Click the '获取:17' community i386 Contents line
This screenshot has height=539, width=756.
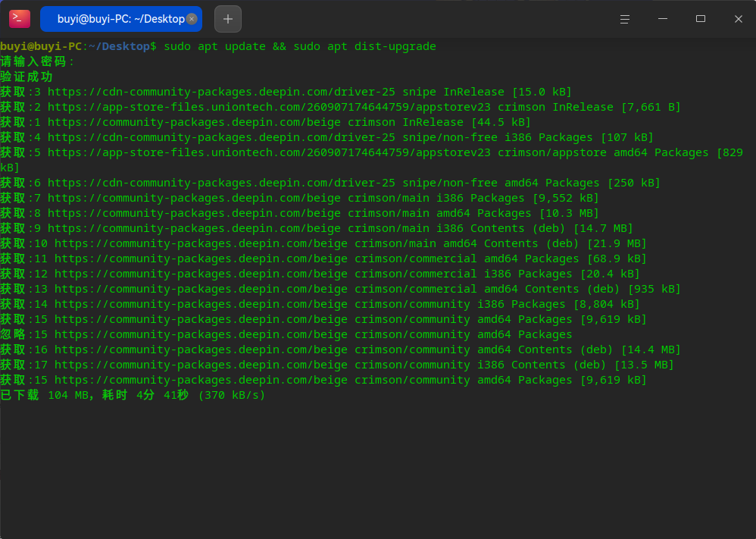pyautogui.click(x=337, y=365)
